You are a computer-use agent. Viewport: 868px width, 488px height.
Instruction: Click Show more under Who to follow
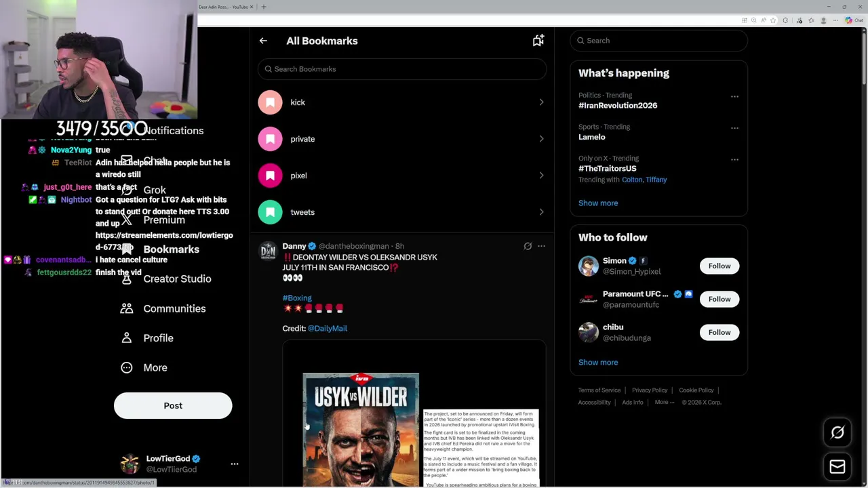tap(598, 362)
